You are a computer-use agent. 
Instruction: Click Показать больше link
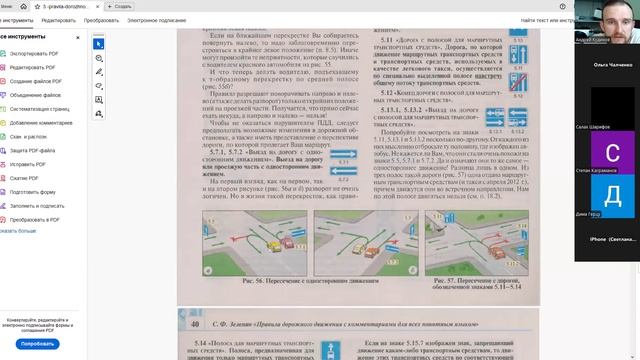coord(18,231)
